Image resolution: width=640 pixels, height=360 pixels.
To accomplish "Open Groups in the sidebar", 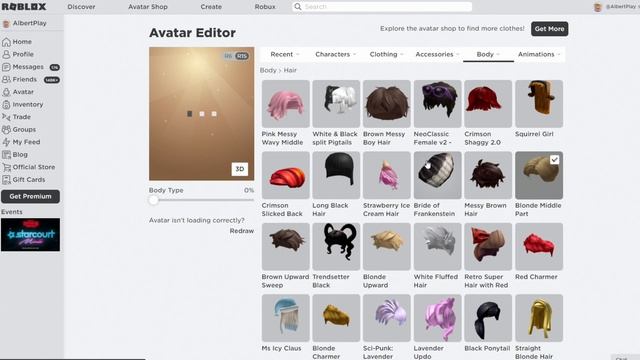I will click(x=19, y=129).
